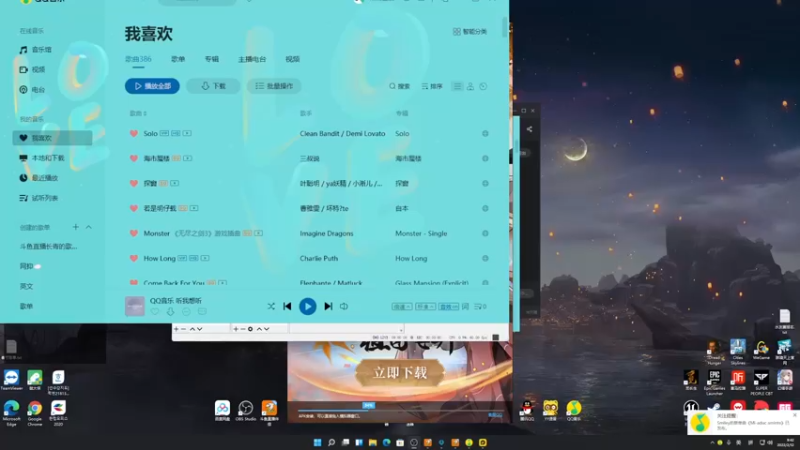Open more options for the How Long row

pyautogui.click(x=485, y=258)
